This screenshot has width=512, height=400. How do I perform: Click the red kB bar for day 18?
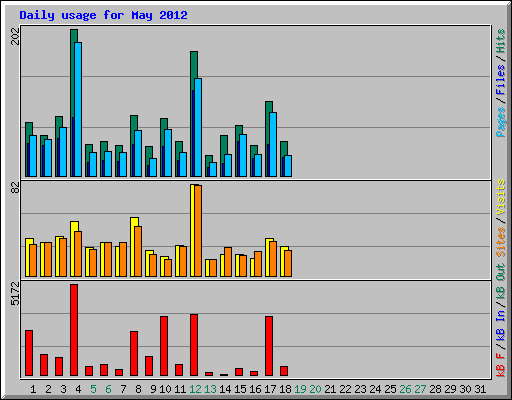click(x=284, y=371)
